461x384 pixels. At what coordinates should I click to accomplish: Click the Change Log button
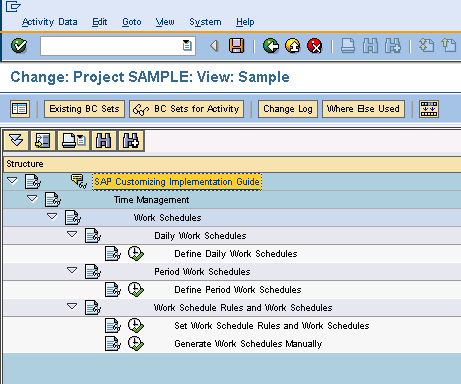point(288,109)
